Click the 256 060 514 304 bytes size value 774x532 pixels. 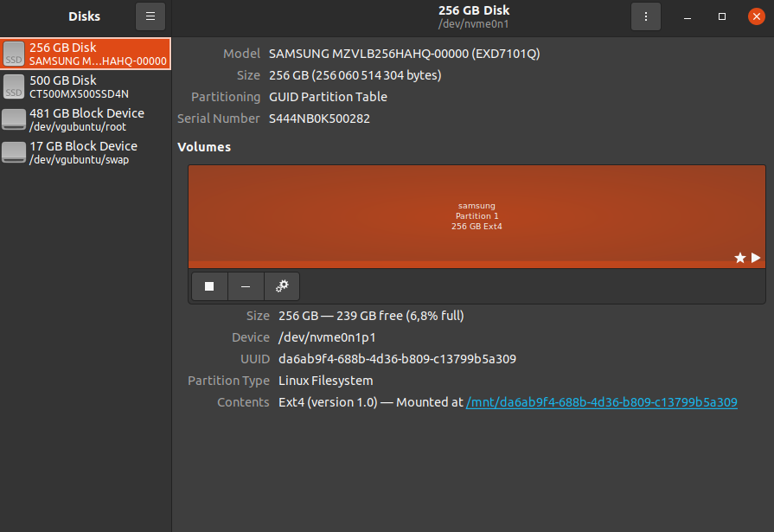355,75
